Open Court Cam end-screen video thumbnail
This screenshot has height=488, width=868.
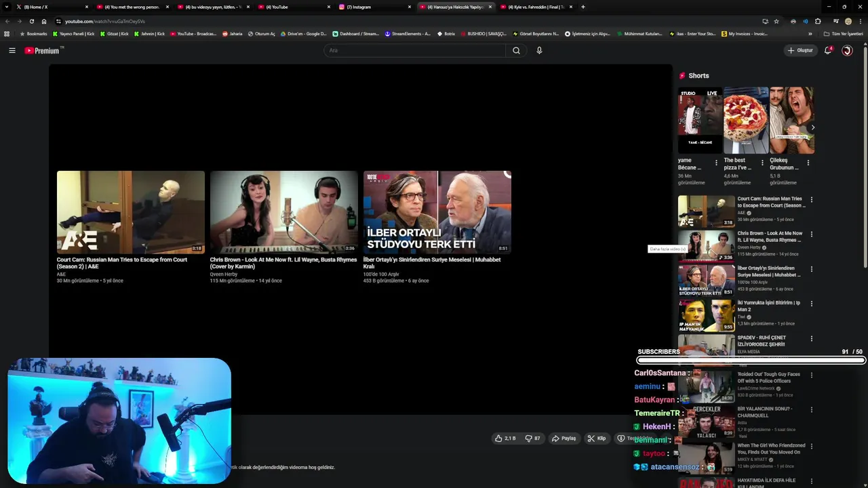coord(131,212)
